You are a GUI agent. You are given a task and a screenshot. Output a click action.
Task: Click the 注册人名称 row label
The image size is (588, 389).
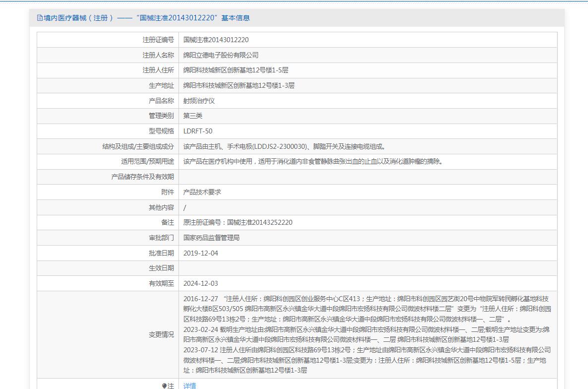[158, 55]
